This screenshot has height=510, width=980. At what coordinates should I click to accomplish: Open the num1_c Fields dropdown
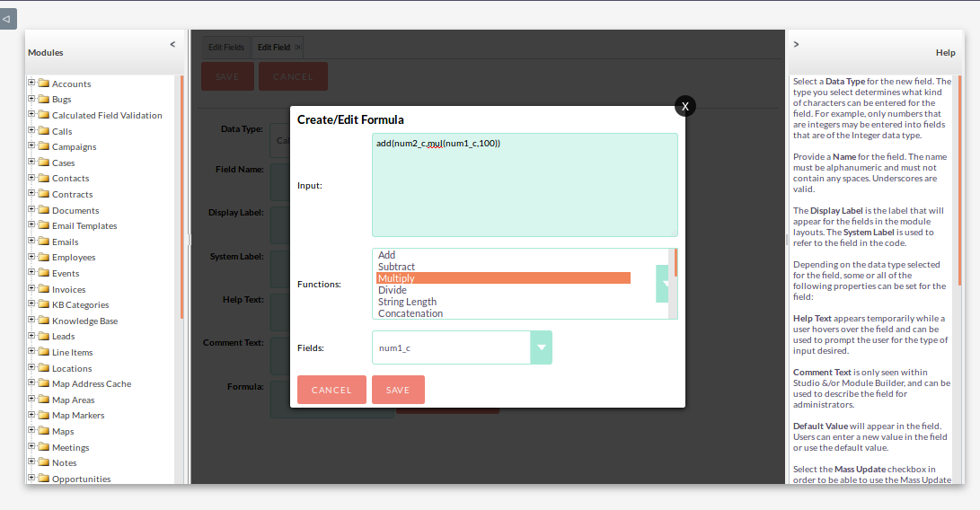point(541,347)
